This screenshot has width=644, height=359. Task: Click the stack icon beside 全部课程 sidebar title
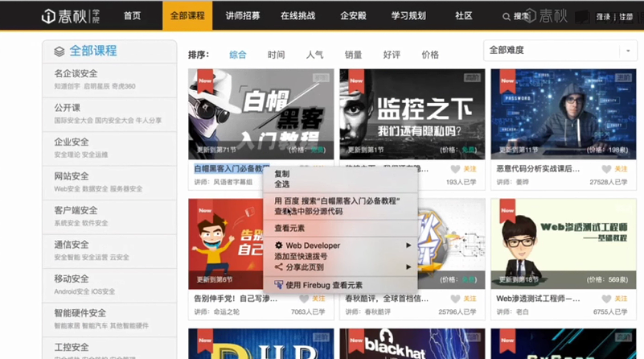pos(59,52)
